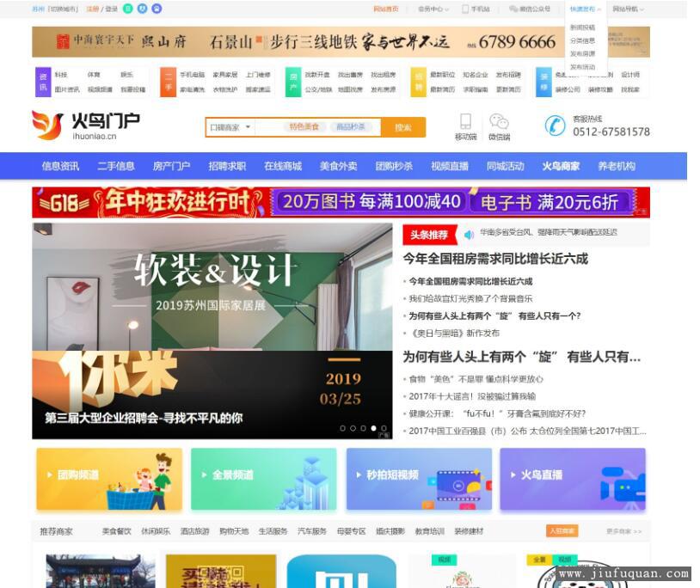Select the fourth highlighted carousel indicator dot
The width and height of the screenshot is (700, 588).
pos(374,428)
